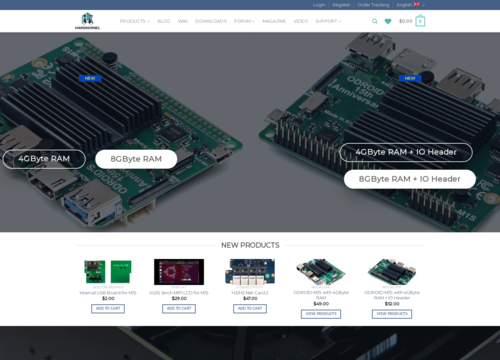
Task: Click the Vu5S 5inch MIPI LCD title
Action: click(179, 293)
